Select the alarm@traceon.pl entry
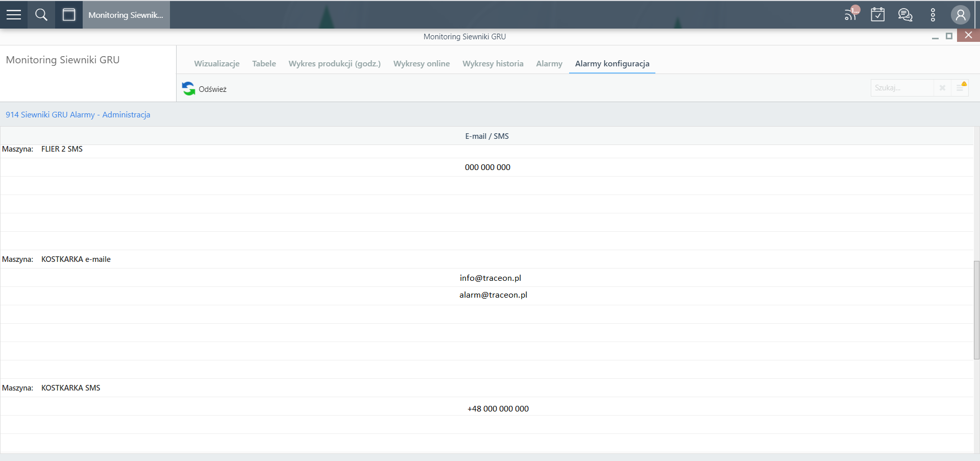This screenshot has width=980, height=461. tap(493, 295)
